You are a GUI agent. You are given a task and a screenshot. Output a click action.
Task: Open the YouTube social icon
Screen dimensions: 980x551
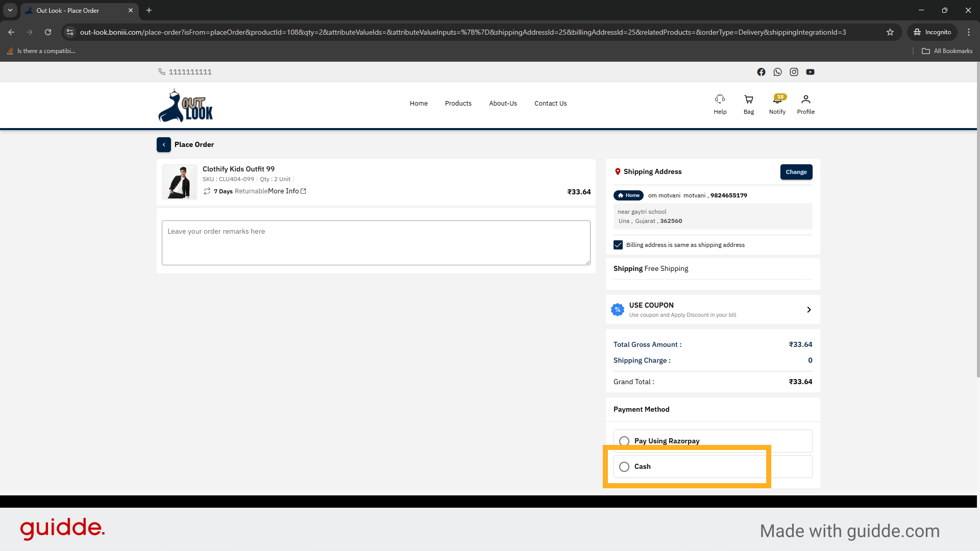810,72
